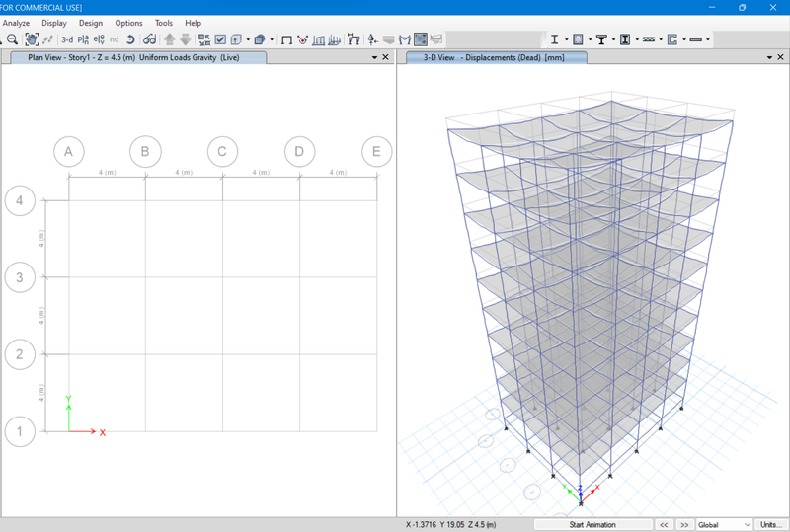
Task: Open the Design menu
Action: [91, 23]
